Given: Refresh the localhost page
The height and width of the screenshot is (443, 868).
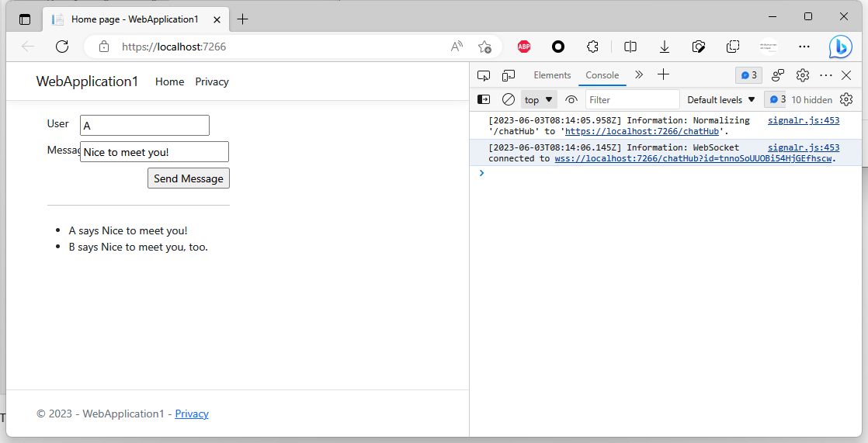Looking at the screenshot, I should 62,47.
